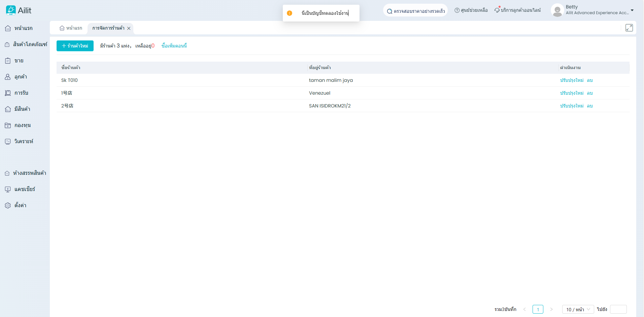Open the help center question icon
Image resolution: width=644 pixels, height=317 pixels.
[x=457, y=10]
